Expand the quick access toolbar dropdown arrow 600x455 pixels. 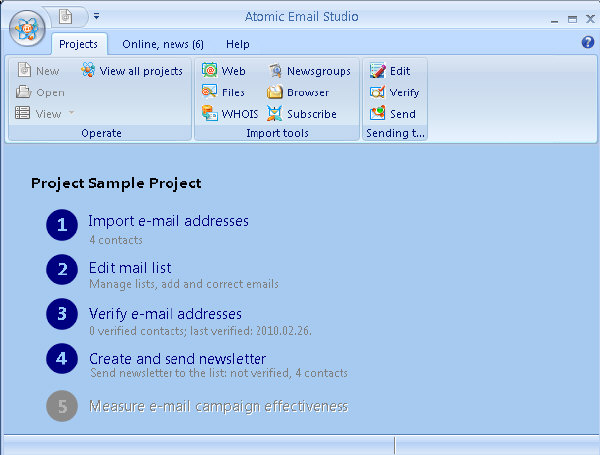(x=96, y=16)
